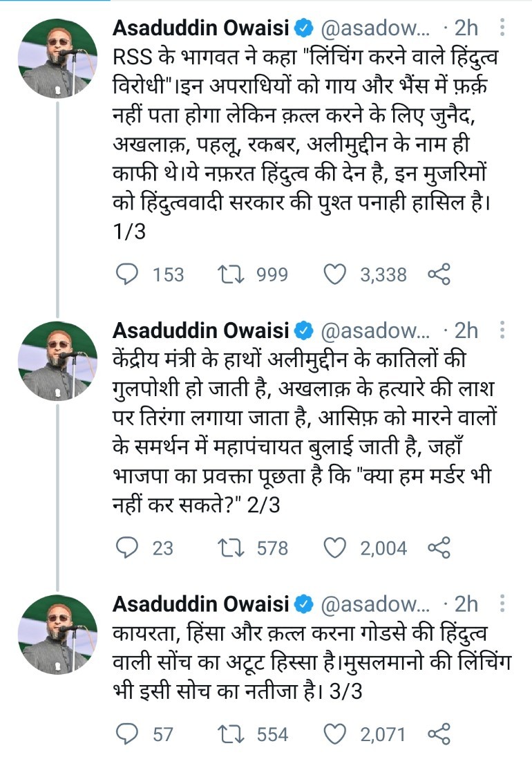The width and height of the screenshot is (532, 757).
Task: Reply to the second tweet with 23 replies
Action: [126, 548]
